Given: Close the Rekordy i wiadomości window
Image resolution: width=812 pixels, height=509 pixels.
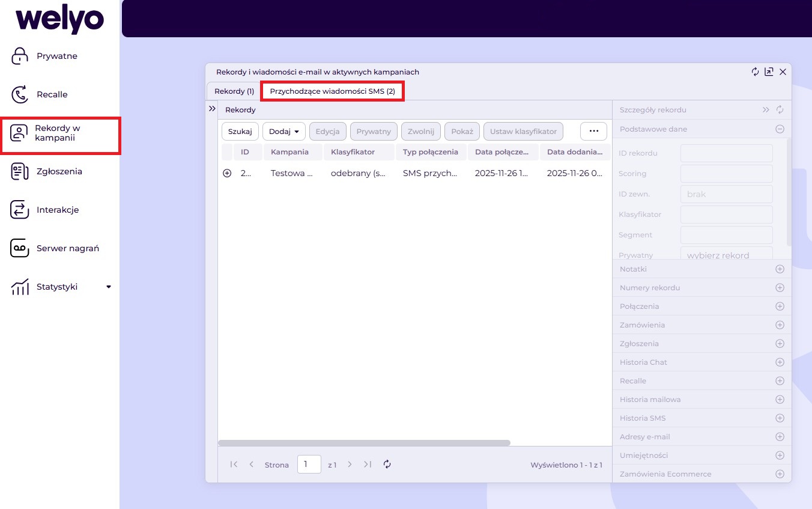Looking at the screenshot, I should click(783, 72).
